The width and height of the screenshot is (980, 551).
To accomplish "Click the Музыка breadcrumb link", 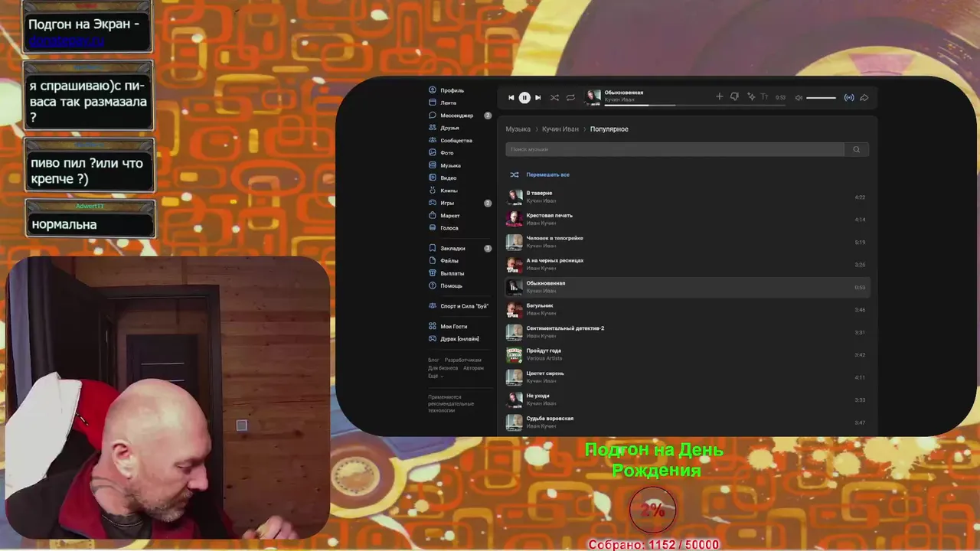I will pyautogui.click(x=518, y=129).
